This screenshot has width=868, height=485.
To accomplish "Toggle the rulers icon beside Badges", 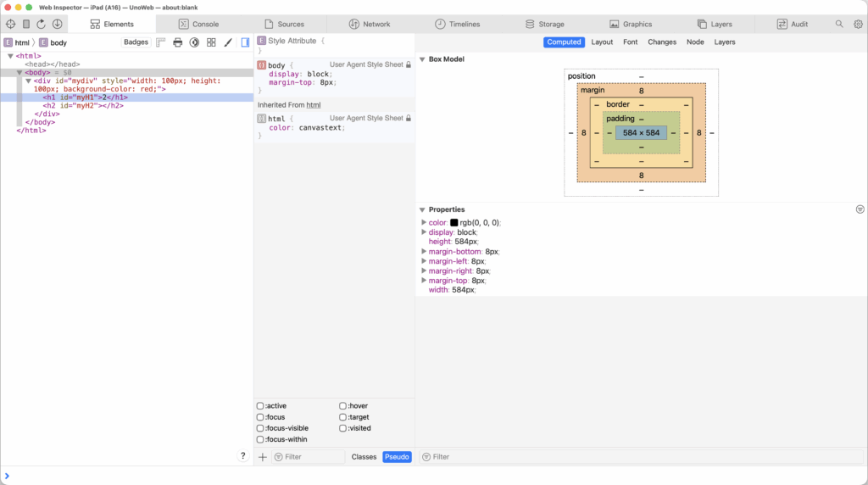I will pyautogui.click(x=161, y=42).
